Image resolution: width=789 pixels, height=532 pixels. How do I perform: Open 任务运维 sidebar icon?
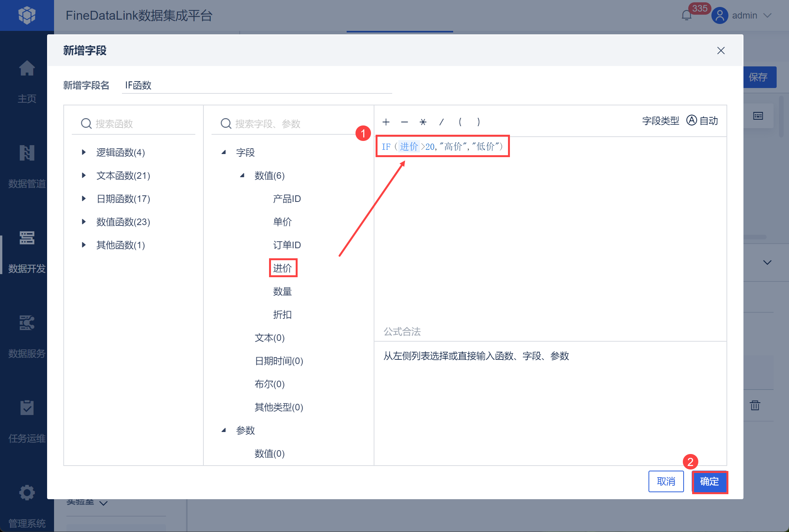[x=27, y=408]
